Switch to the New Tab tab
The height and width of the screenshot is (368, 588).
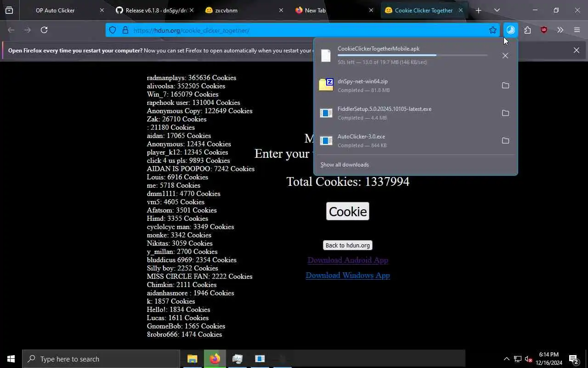tap(334, 10)
